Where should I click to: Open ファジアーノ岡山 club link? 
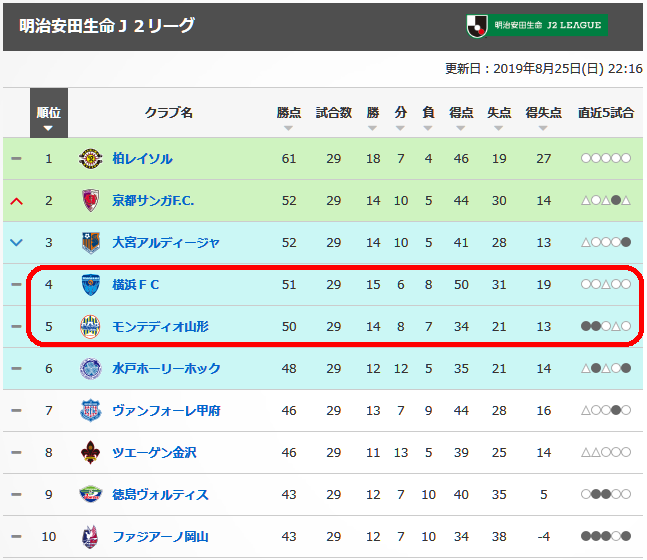[x=161, y=536]
